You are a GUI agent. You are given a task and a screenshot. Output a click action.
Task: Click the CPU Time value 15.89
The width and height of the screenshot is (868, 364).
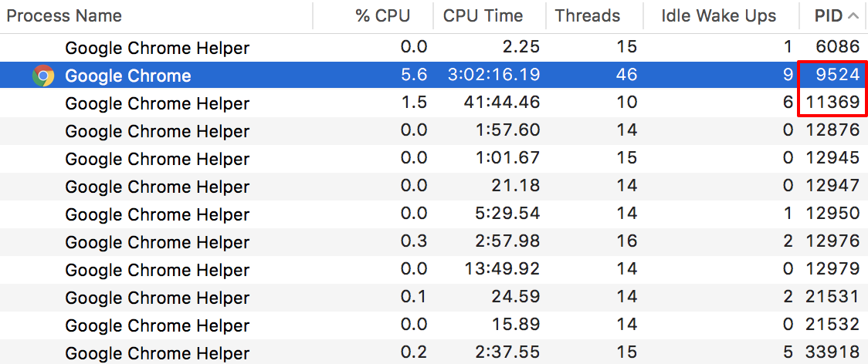click(515, 325)
